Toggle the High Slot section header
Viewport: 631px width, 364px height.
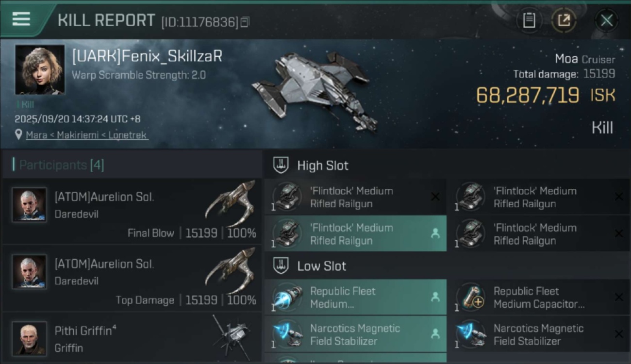point(323,165)
